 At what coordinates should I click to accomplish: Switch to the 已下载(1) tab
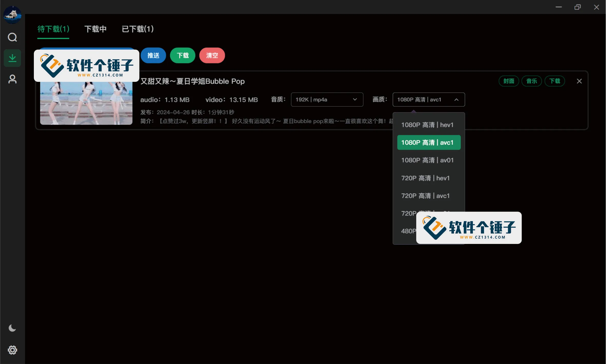point(137,29)
